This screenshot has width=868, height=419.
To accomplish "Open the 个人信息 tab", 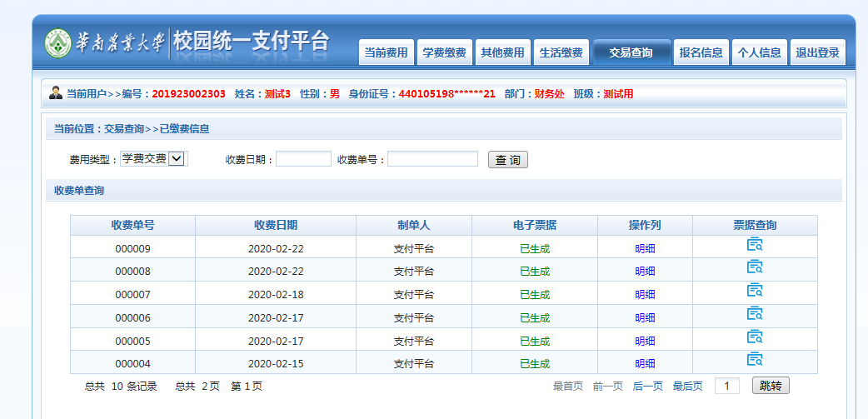I will point(760,52).
